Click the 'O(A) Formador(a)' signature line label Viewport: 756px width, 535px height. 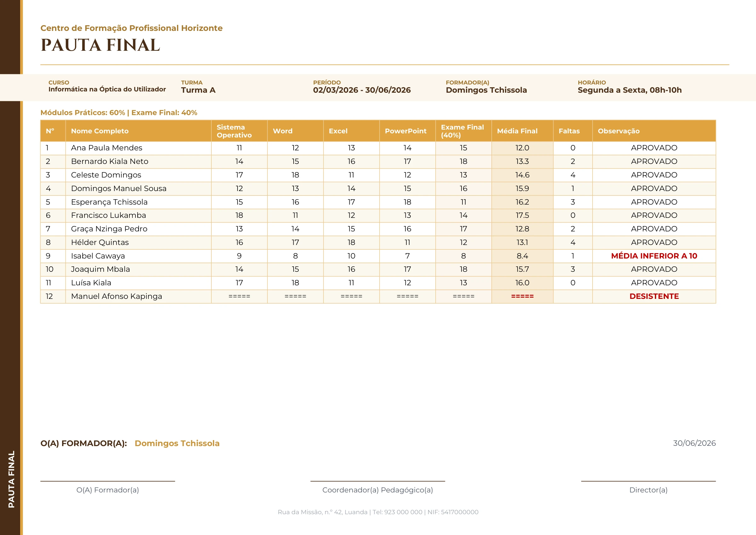pos(108,490)
